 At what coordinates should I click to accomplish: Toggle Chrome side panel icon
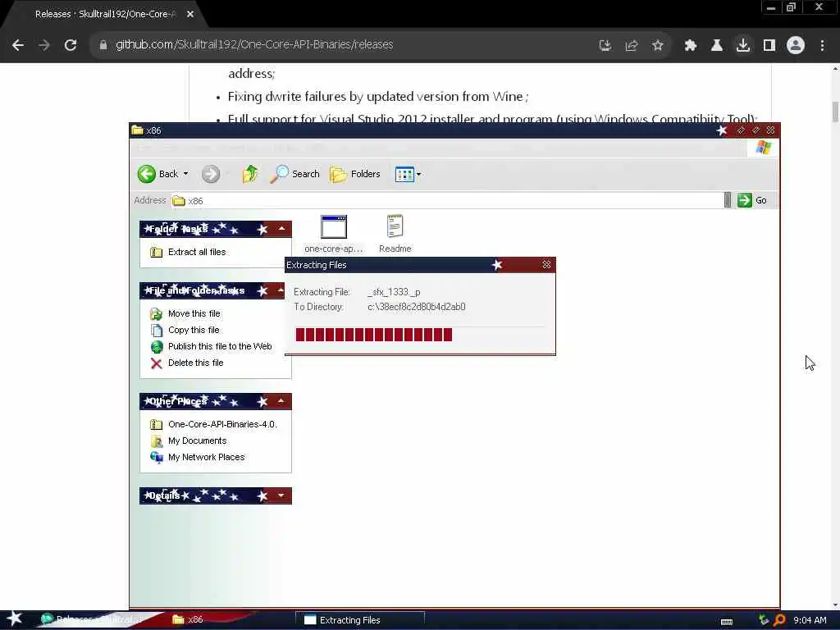pyautogui.click(x=769, y=46)
